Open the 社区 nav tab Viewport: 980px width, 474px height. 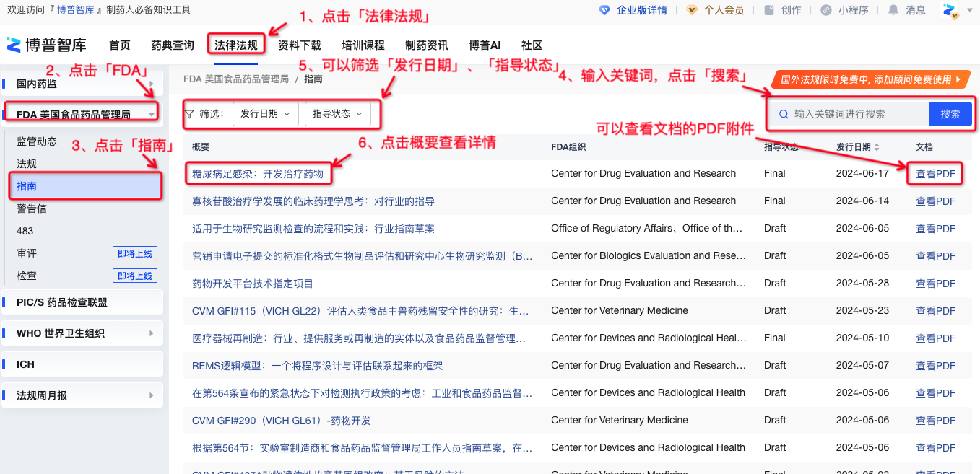(x=532, y=45)
